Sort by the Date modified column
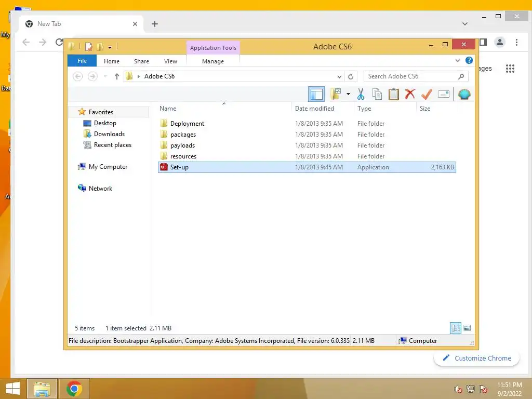This screenshot has width=532, height=399. click(x=322, y=108)
